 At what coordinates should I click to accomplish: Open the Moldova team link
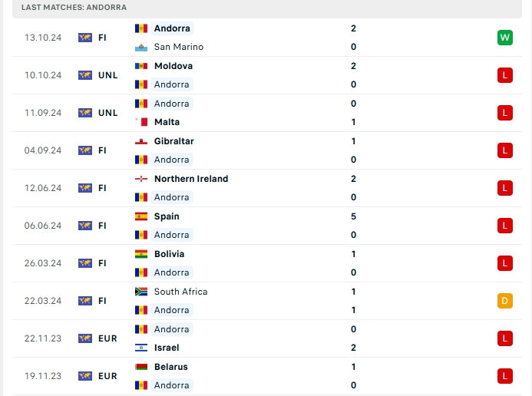pos(173,66)
